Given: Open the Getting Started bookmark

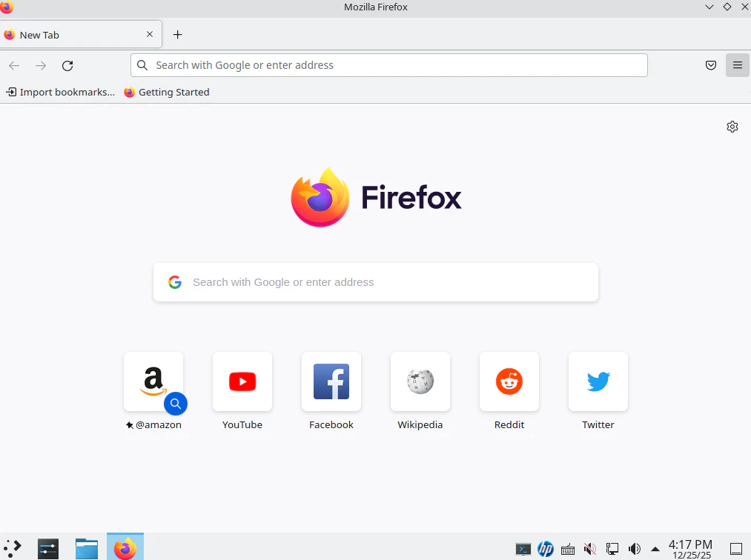Looking at the screenshot, I should pyautogui.click(x=167, y=92).
